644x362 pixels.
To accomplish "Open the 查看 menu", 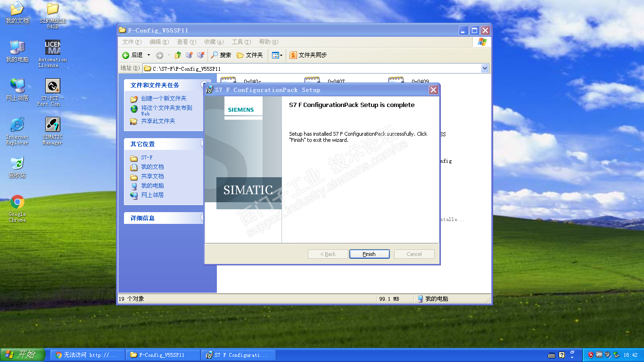I will tap(186, 42).
